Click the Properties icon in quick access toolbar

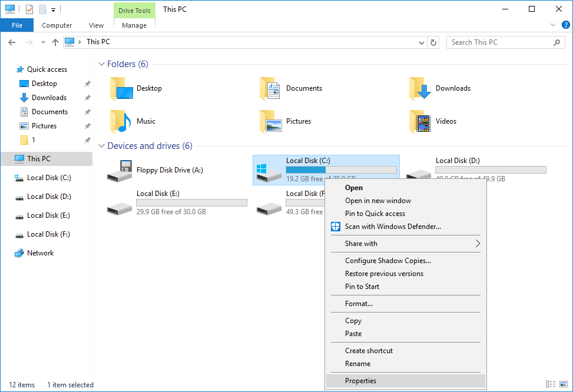click(x=29, y=9)
